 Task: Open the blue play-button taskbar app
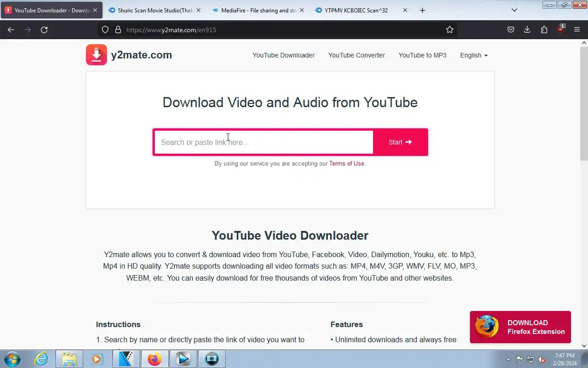point(183,359)
